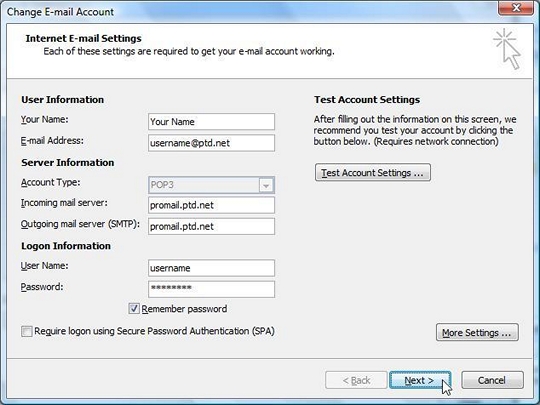540x405 pixels.
Task: Focus the User Name input box
Action: click(211, 268)
